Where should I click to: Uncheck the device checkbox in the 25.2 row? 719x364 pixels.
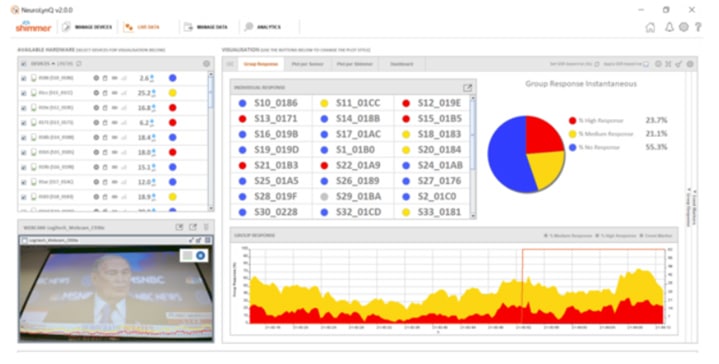click(23, 93)
